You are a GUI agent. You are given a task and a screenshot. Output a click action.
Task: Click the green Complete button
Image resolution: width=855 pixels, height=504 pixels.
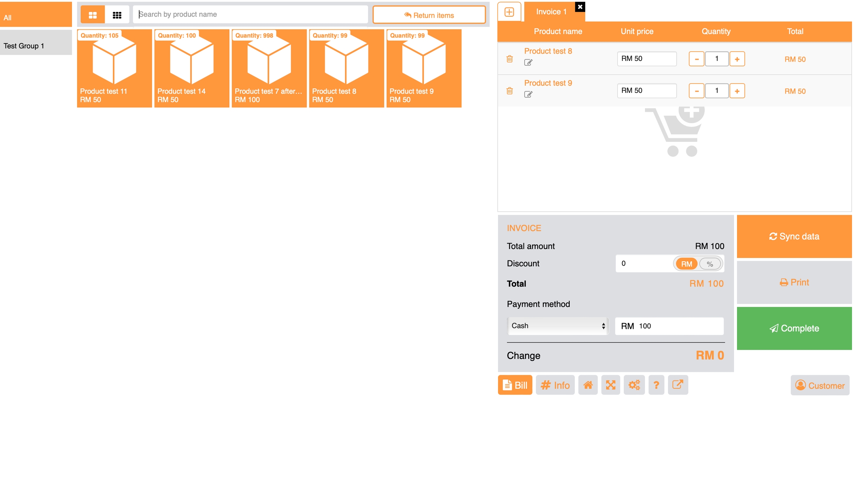click(x=794, y=328)
